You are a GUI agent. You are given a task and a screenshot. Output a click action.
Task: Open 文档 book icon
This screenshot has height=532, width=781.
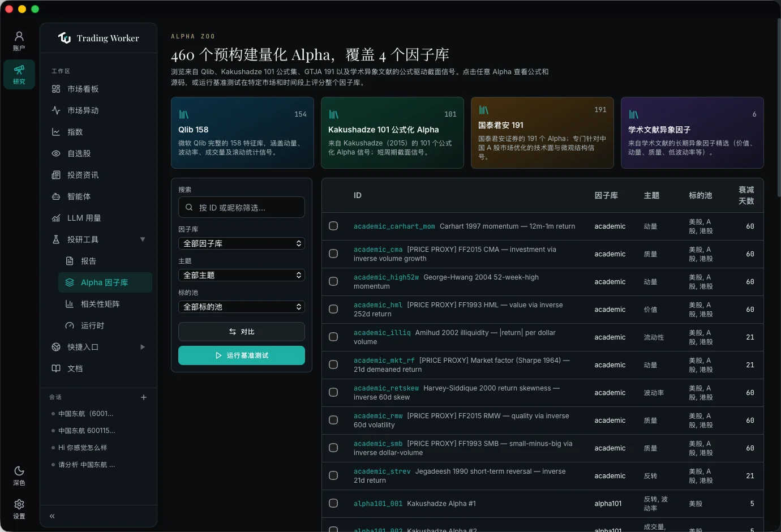coord(56,368)
